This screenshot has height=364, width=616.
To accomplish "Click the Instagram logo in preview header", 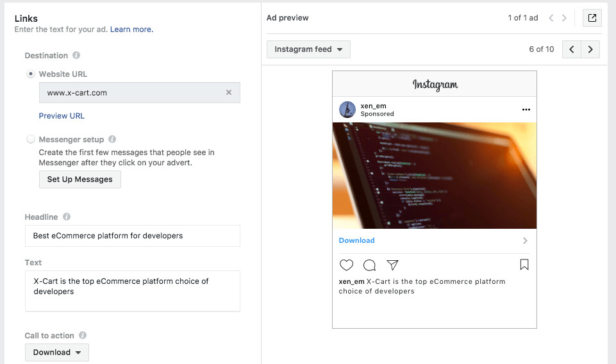I will click(x=435, y=85).
